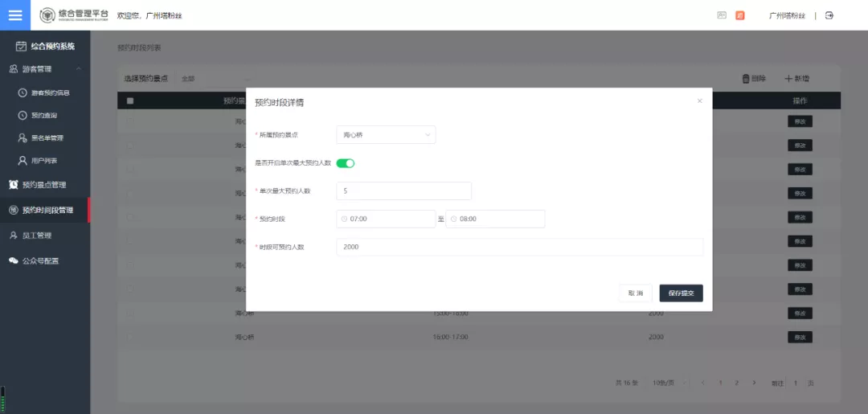Go to page 1 in pagination
The image size is (868, 414).
tap(720, 383)
